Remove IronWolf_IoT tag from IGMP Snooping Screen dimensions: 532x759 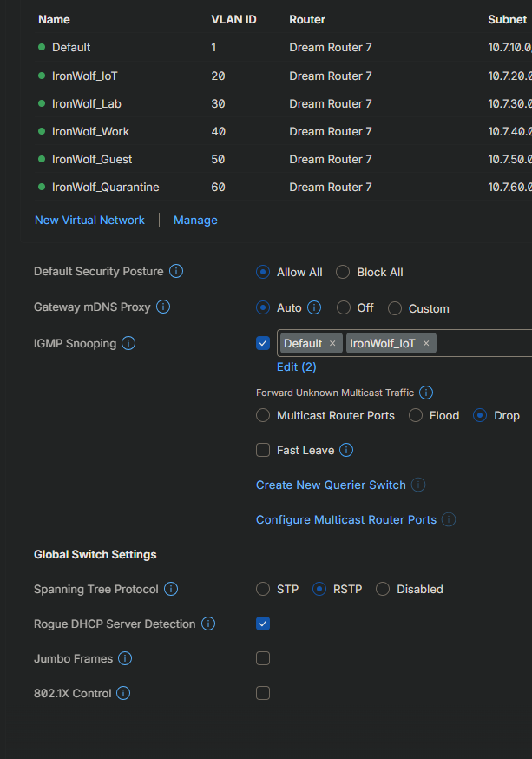coord(426,343)
